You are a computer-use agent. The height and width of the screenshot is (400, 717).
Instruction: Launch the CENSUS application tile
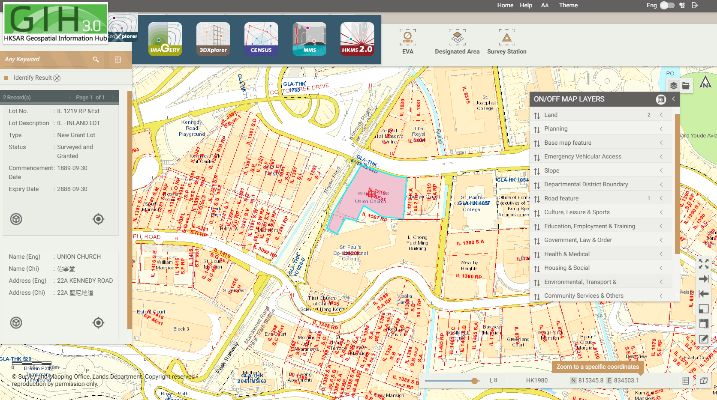click(261, 39)
